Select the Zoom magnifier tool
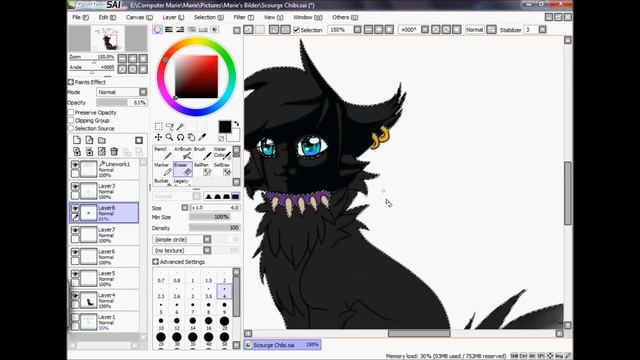Screen dimensions: 640x360 tap(169, 138)
